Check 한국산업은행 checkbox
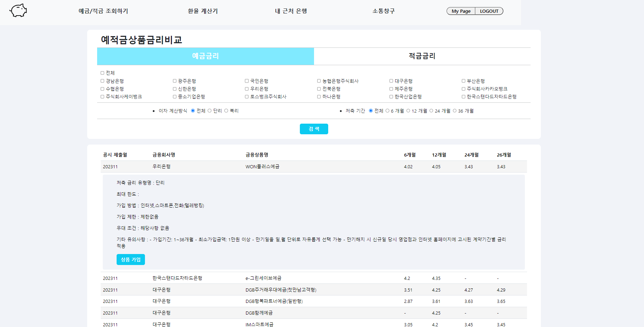The image size is (644, 327). point(391,97)
